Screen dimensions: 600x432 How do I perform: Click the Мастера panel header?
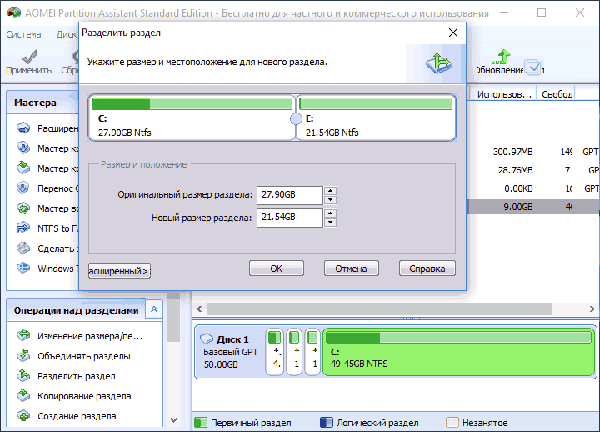pos(43,103)
